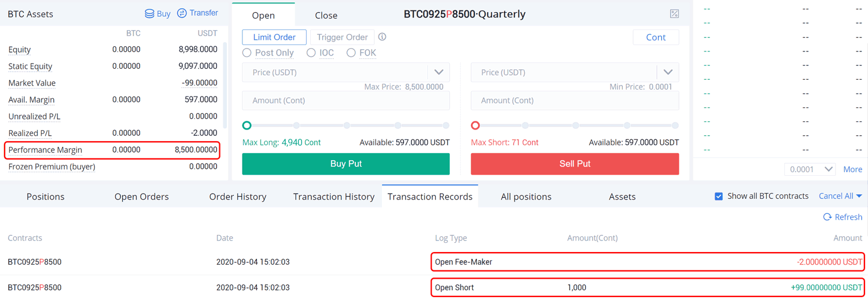
Task: Click the green Buy Put button
Action: 346,164
